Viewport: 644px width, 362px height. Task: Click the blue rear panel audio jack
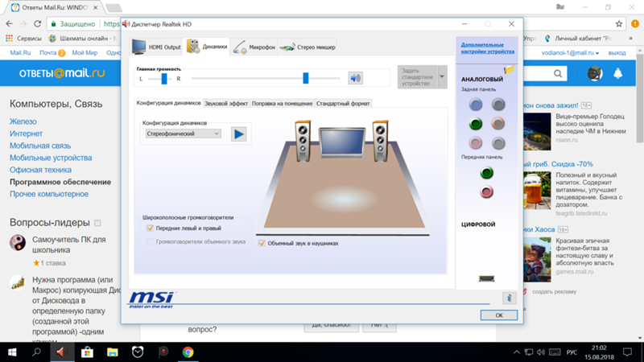[x=476, y=105]
